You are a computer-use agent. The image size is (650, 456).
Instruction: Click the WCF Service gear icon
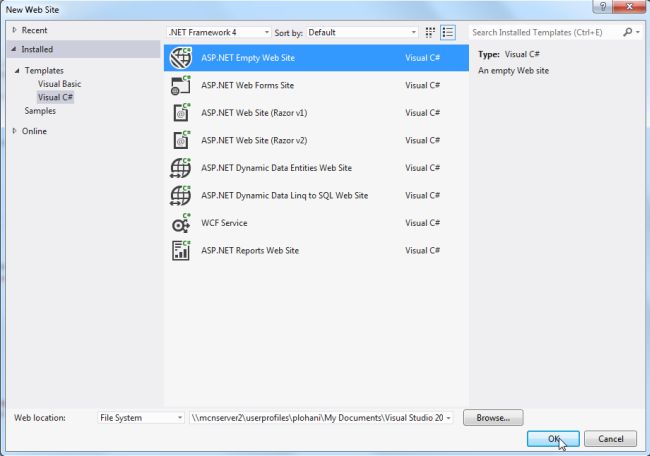point(181,223)
